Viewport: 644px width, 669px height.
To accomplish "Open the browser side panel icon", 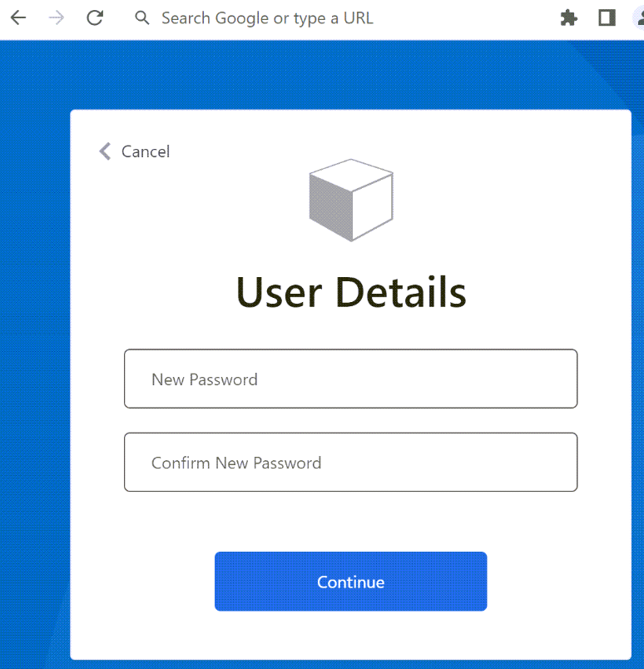I will [x=607, y=17].
